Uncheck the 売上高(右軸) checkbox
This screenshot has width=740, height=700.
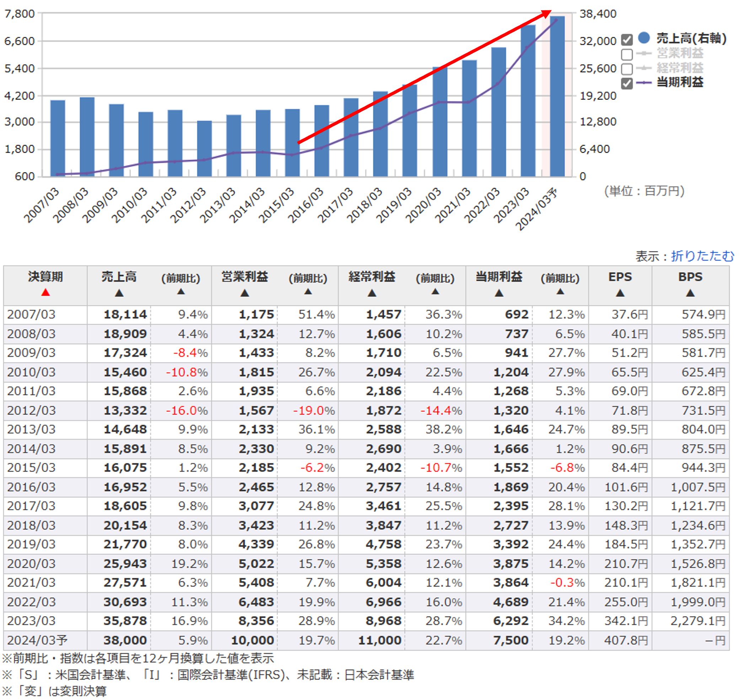(627, 39)
